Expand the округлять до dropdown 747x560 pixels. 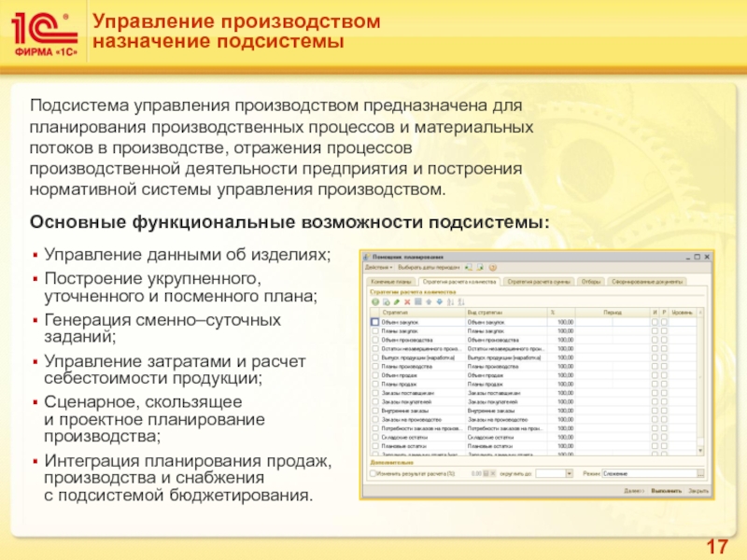(571, 473)
